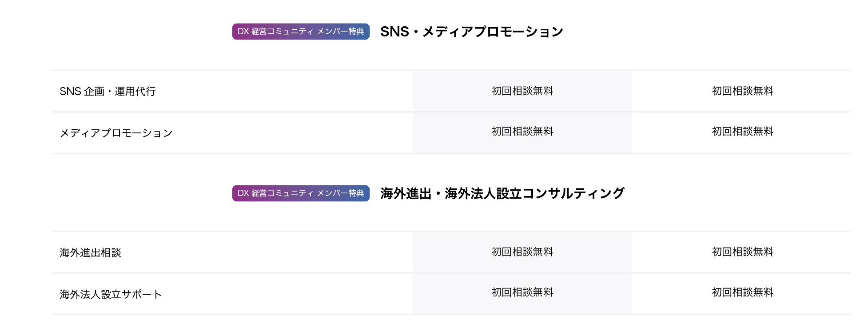Click unshaded 初回相談無料 cell in 海外法人設立サポート row
Image resolution: width=868 pixels, height=320 pixels.
[x=742, y=292]
